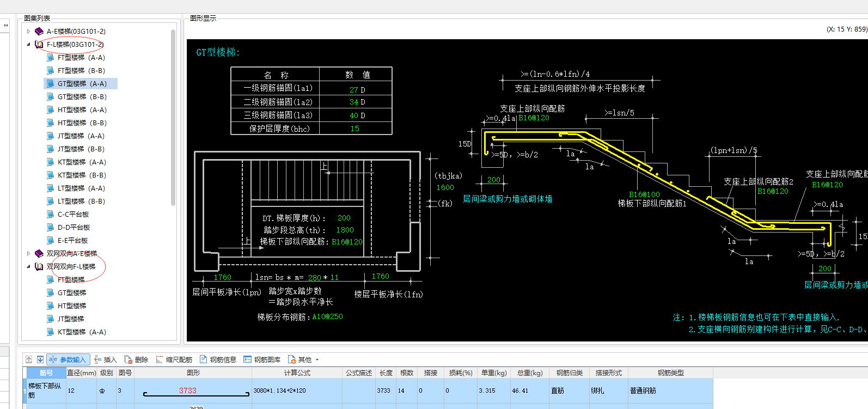Select LT型楼梯 (B-B) tree item
Viewport: 868px width, 409px height.
pyautogui.click(x=81, y=202)
